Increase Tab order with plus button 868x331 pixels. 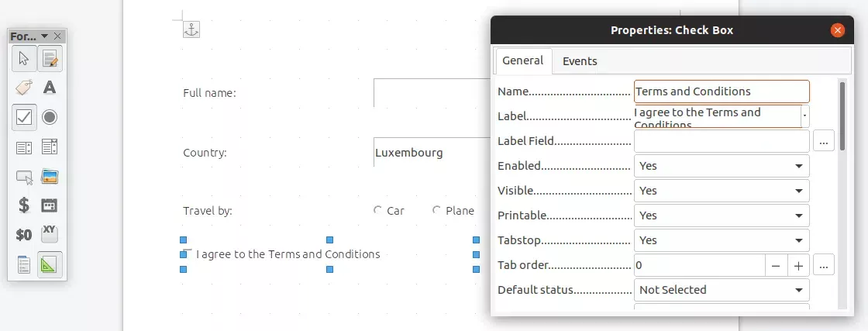click(798, 265)
